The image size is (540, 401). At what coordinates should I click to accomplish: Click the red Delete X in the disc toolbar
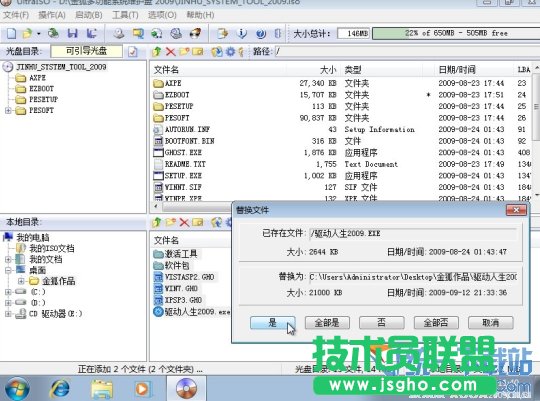click(170, 52)
